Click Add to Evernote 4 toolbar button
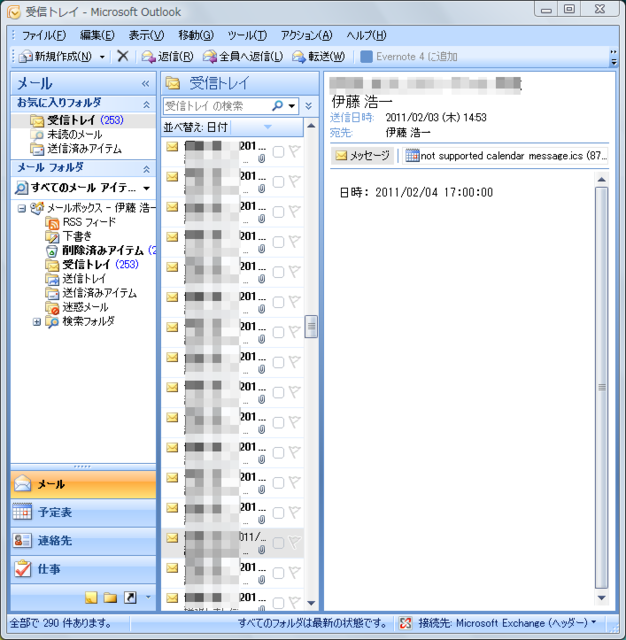This screenshot has height=640, width=626. coord(409,56)
